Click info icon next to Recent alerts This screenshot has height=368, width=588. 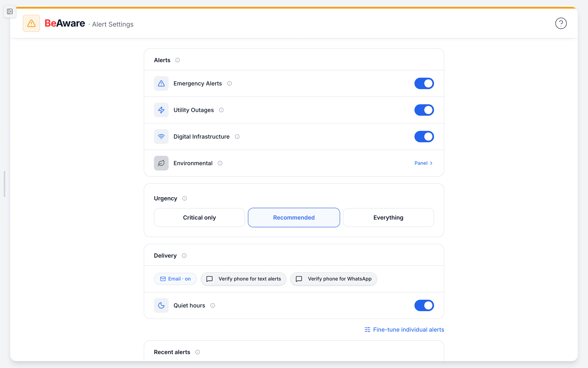click(x=198, y=352)
